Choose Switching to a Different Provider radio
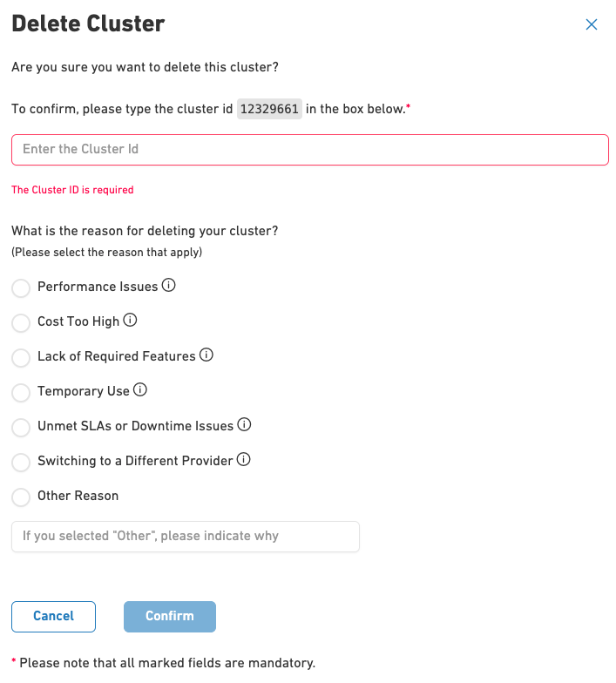 (21, 463)
